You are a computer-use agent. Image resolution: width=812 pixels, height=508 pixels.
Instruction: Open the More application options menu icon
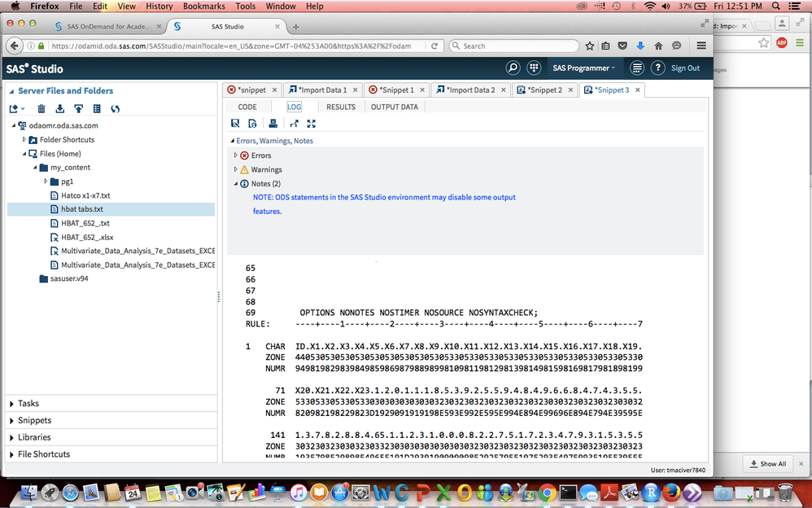click(x=637, y=68)
